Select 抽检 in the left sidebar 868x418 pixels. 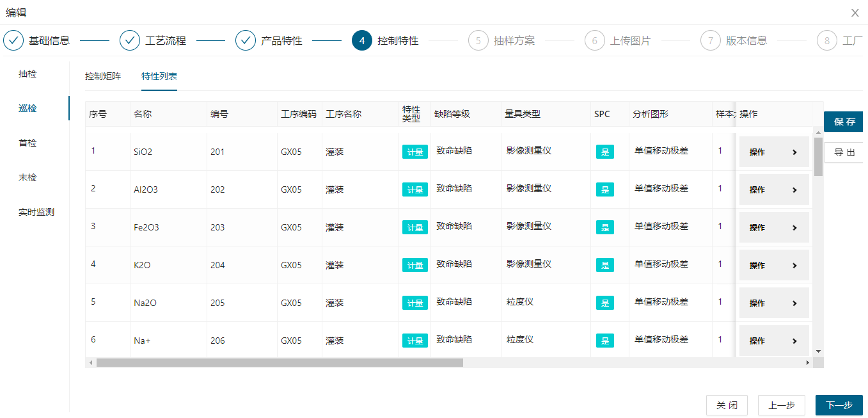tap(28, 74)
